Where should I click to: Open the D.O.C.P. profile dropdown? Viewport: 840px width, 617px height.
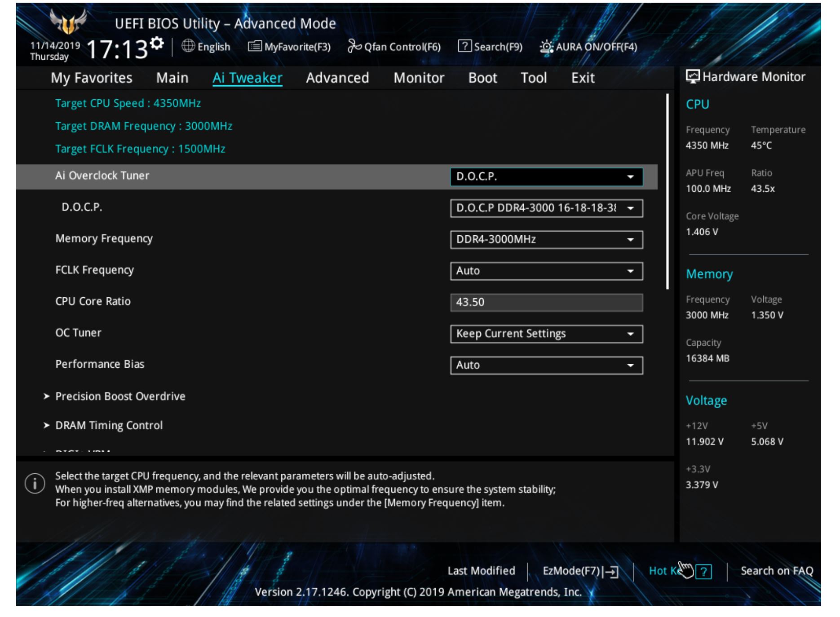coord(546,208)
